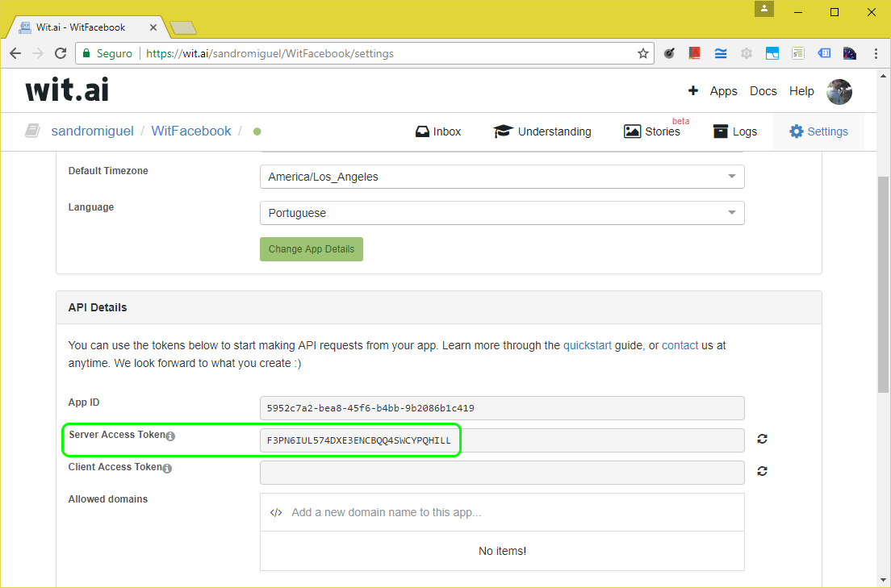Image resolution: width=891 pixels, height=588 pixels.
Task: Click the "Default Timezone" label
Action: pos(108,170)
